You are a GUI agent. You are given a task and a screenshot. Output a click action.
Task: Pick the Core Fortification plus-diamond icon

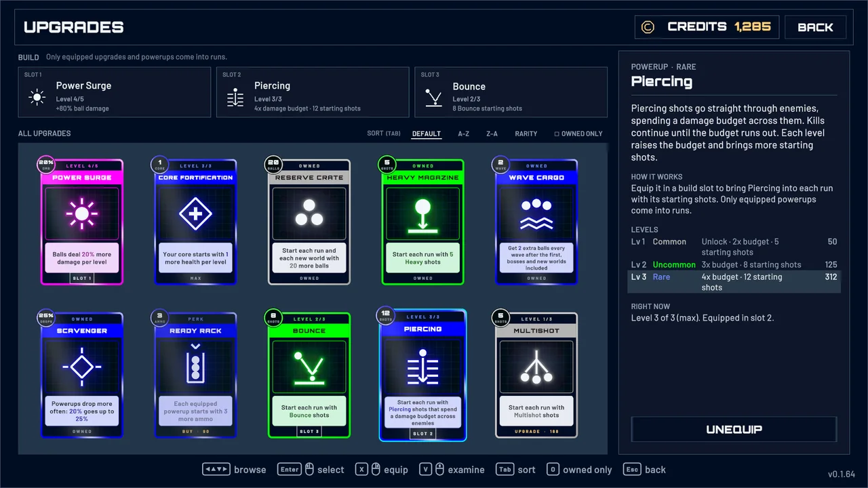tap(195, 214)
